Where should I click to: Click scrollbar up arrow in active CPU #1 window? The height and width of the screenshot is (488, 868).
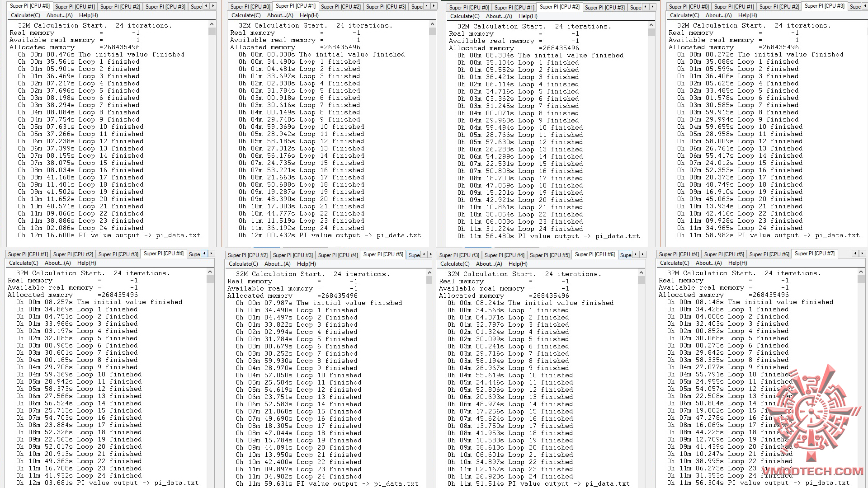tap(432, 24)
